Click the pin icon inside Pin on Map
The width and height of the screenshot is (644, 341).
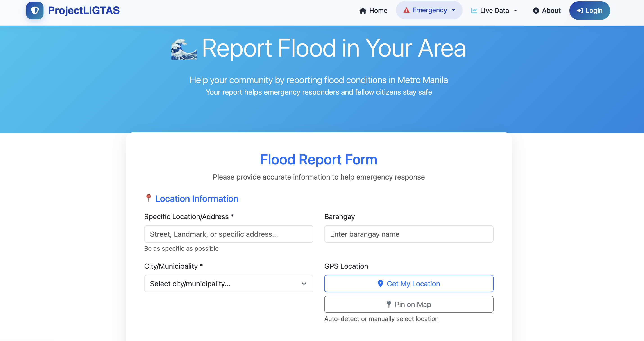click(389, 304)
